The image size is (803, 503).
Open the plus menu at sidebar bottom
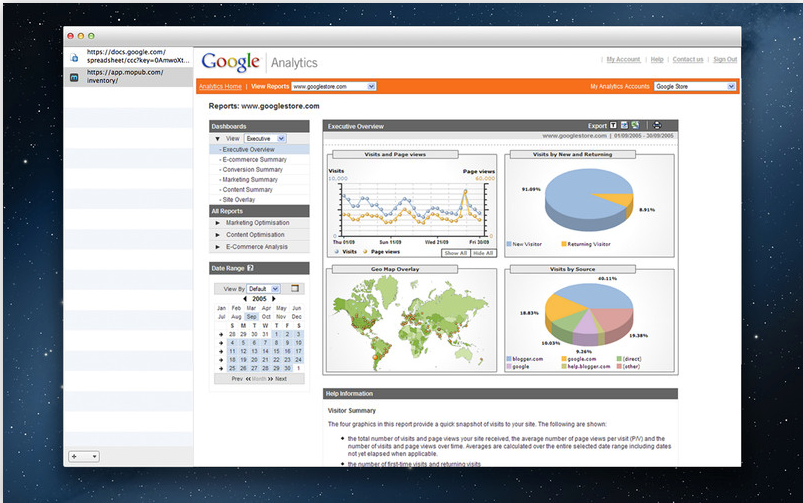[x=83, y=456]
